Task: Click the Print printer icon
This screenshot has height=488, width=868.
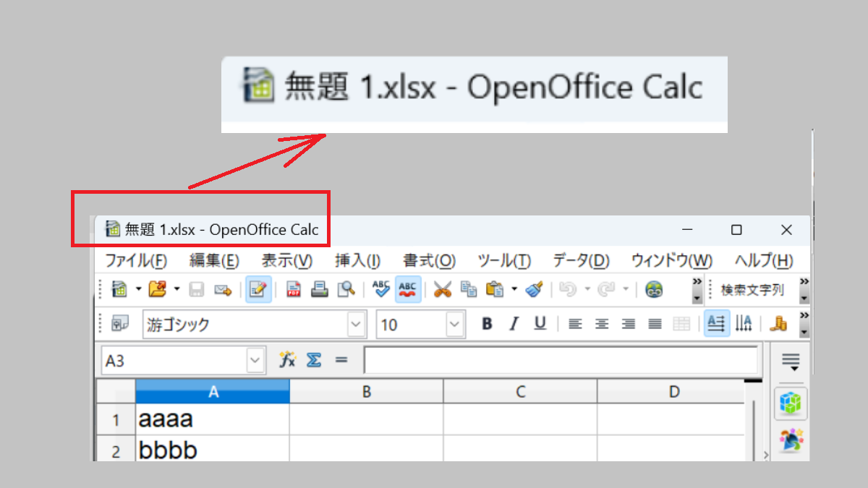Action: [320, 289]
